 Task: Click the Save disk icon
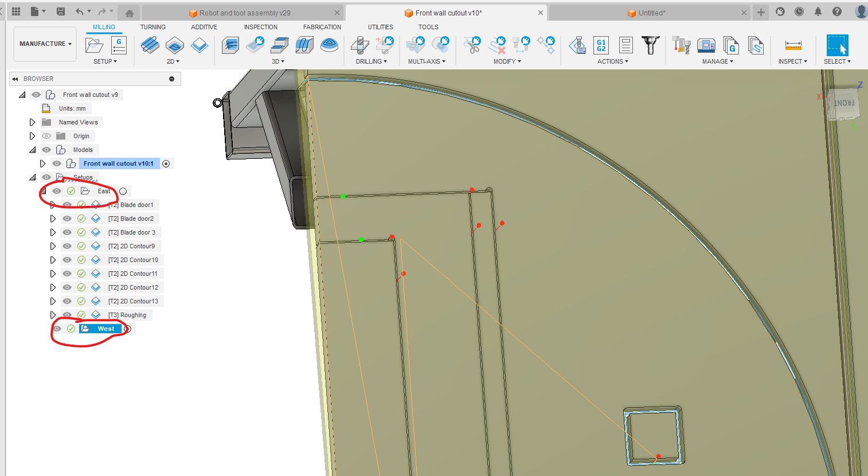[61, 11]
